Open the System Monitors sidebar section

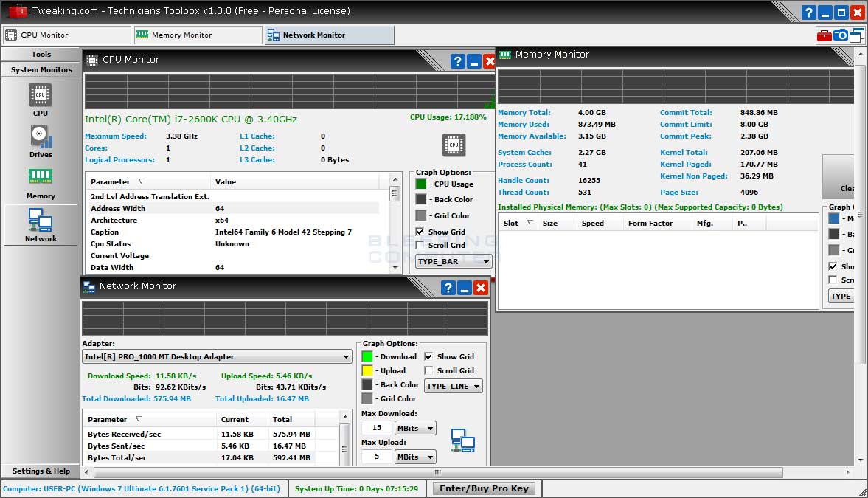[41, 70]
